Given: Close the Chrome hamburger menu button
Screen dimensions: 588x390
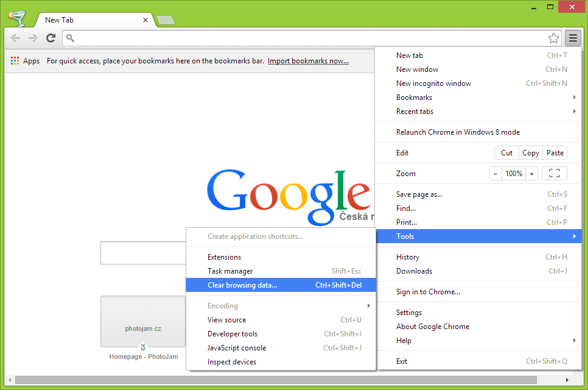Looking at the screenshot, I should pos(573,38).
